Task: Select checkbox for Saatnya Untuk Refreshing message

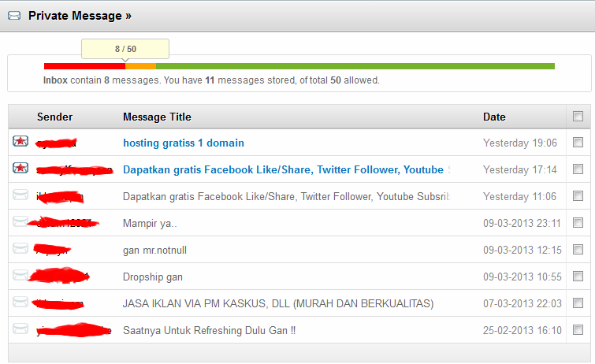Action: (x=578, y=330)
